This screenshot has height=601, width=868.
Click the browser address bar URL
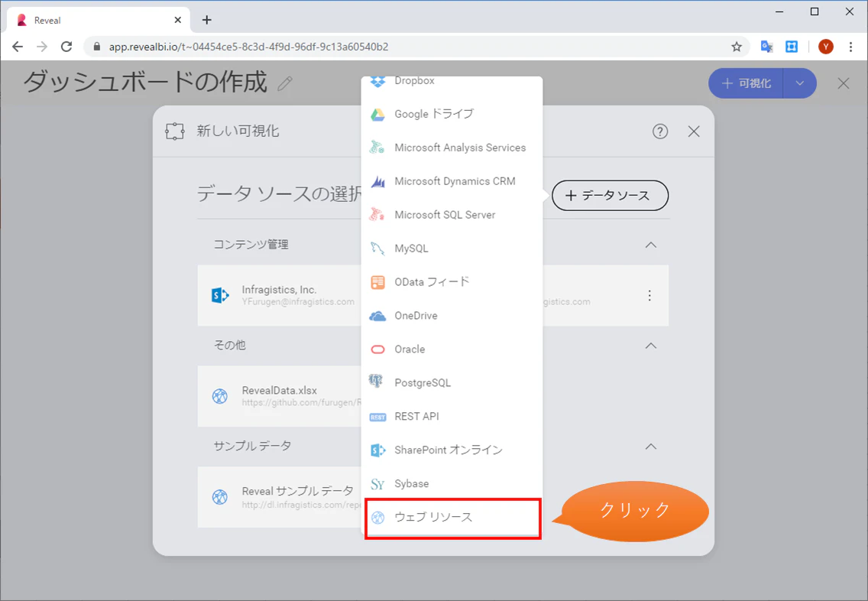[248, 47]
